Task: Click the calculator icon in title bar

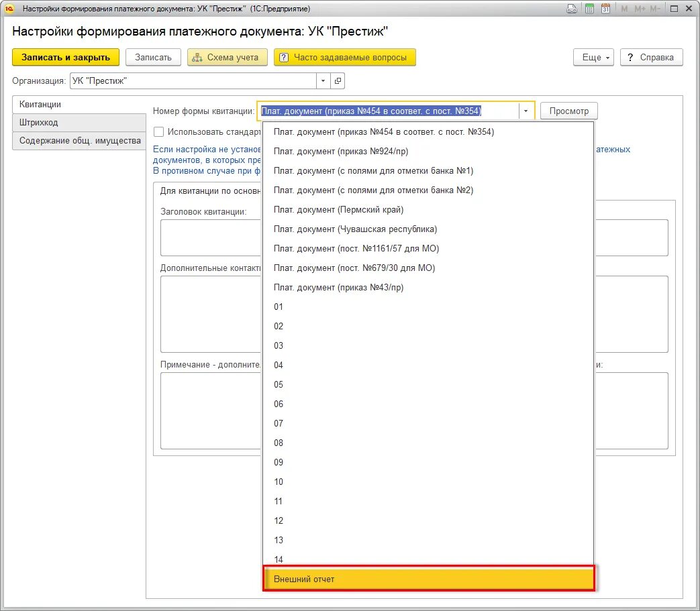Action: coord(589,9)
